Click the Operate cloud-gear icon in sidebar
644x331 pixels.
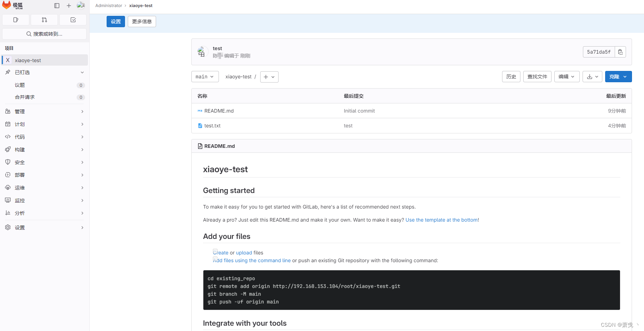click(8, 187)
